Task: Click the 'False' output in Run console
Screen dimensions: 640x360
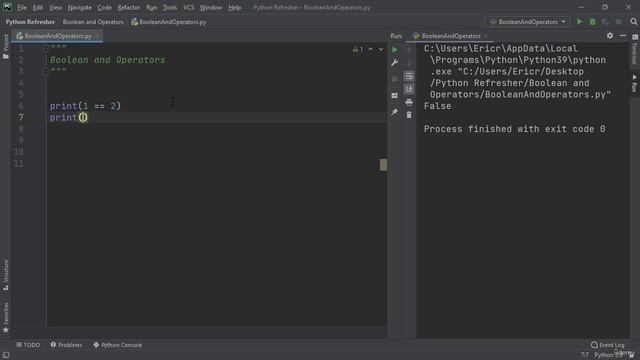Action: pos(438,106)
